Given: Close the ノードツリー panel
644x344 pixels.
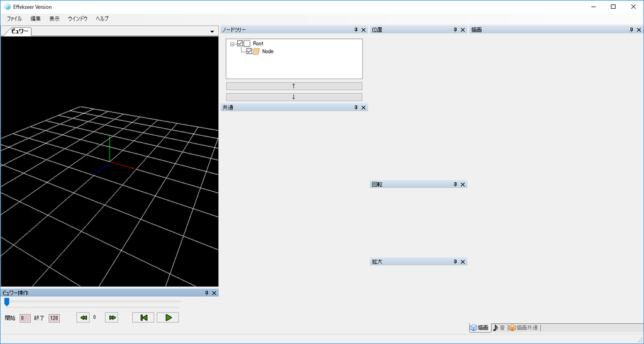Looking at the screenshot, I should pyautogui.click(x=364, y=30).
